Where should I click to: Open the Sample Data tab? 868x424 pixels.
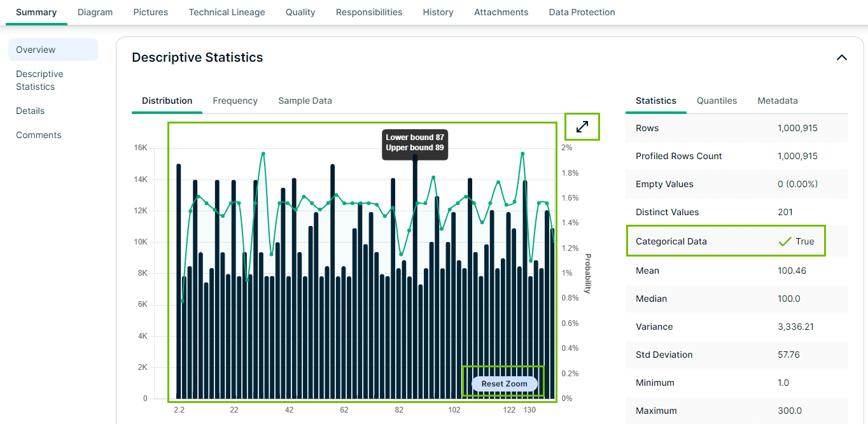click(305, 101)
